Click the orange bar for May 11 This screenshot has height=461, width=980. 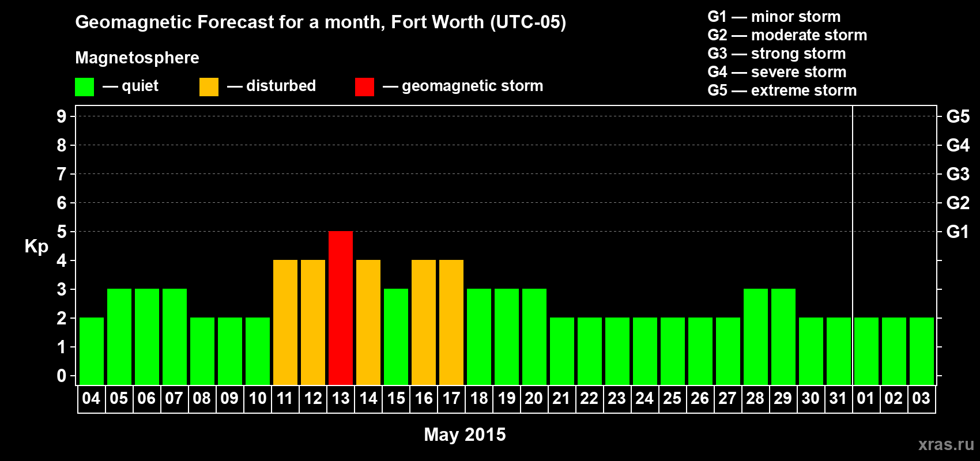click(x=285, y=322)
